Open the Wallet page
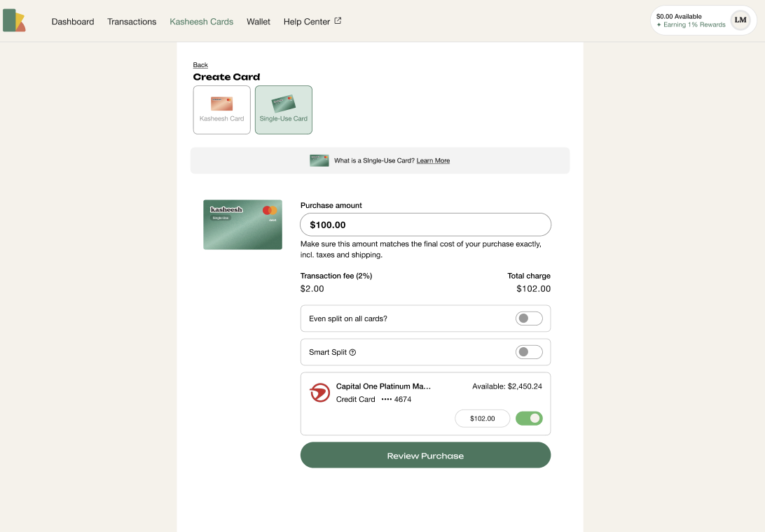The image size is (765, 532). [x=259, y=22]
